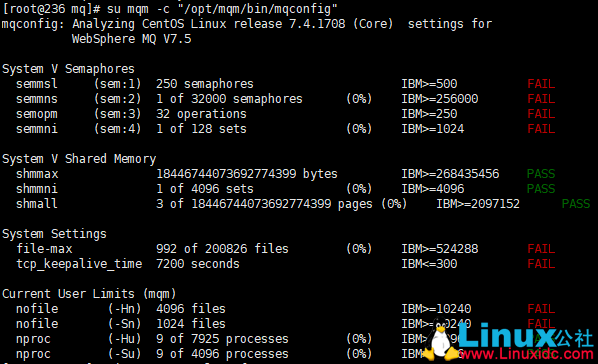This screenshot has width=598, height=364.
Task: Click the "IBM>=10240" requirement on -Hn row
Action: [x=436, y=309]
